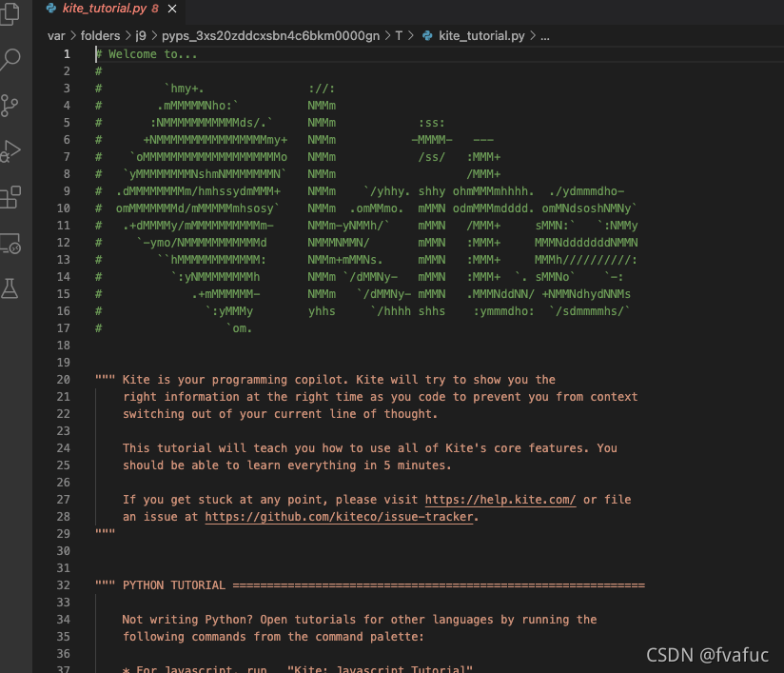Viewport: 784px width, 673px height.
Task: Expand the '...' breadcrumb symbol list
Action: tap(545, 36)
